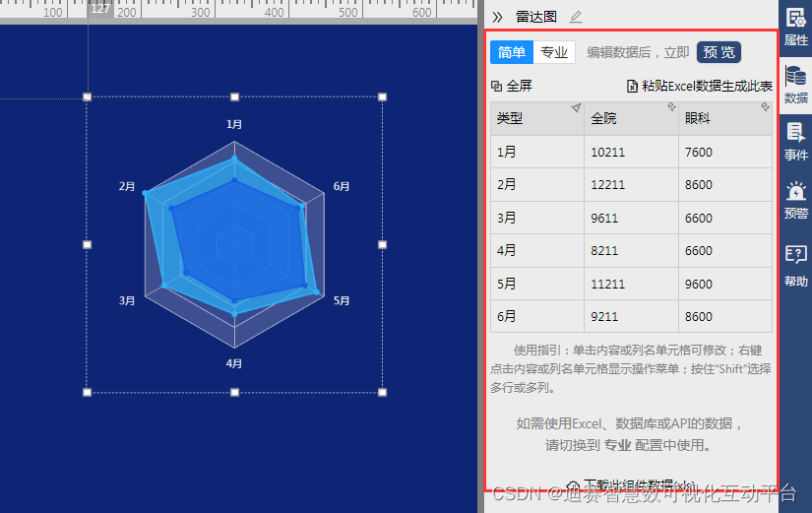Click the 3月 axis label on chart
Screen dimensions: 812x513
[127, 300]
